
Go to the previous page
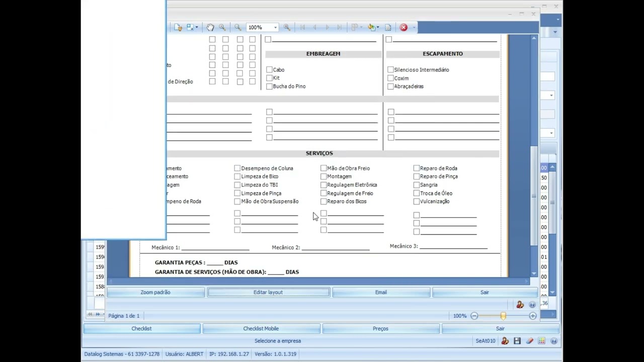click(x=314, y=27)
